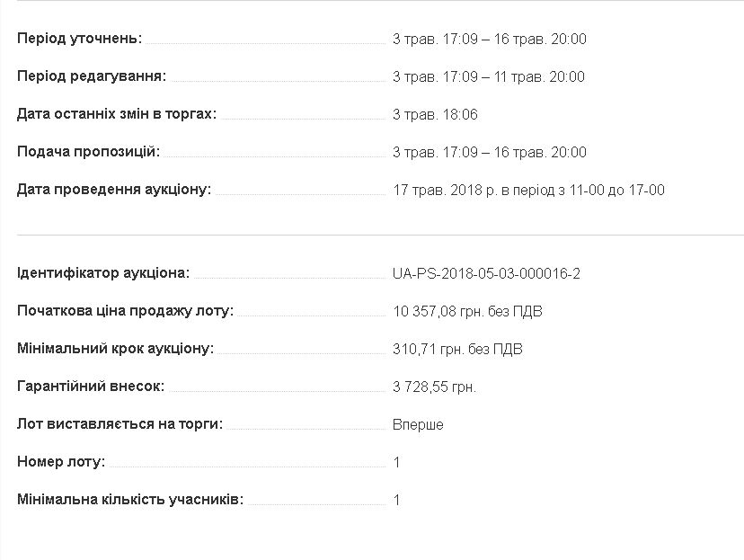The image size is (744, 560).
Task: Select the clarification period dates ending 16 трав.
Action: [489, 39]
